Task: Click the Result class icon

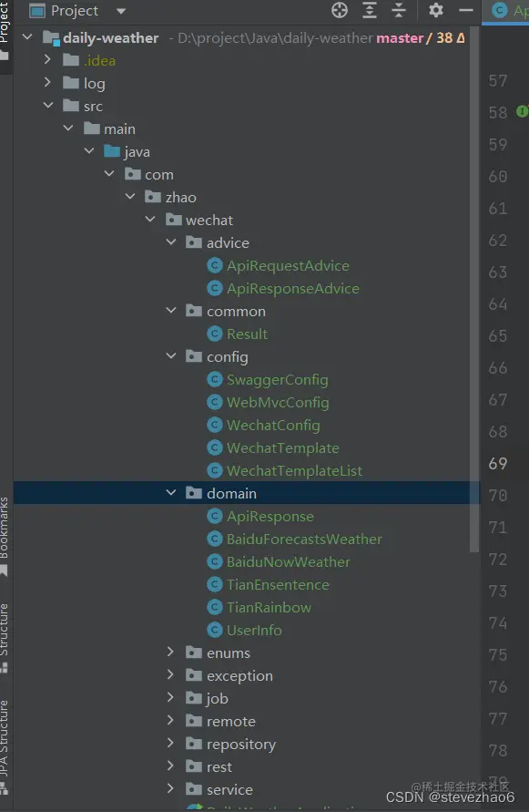Action: (x=214, y=334)
